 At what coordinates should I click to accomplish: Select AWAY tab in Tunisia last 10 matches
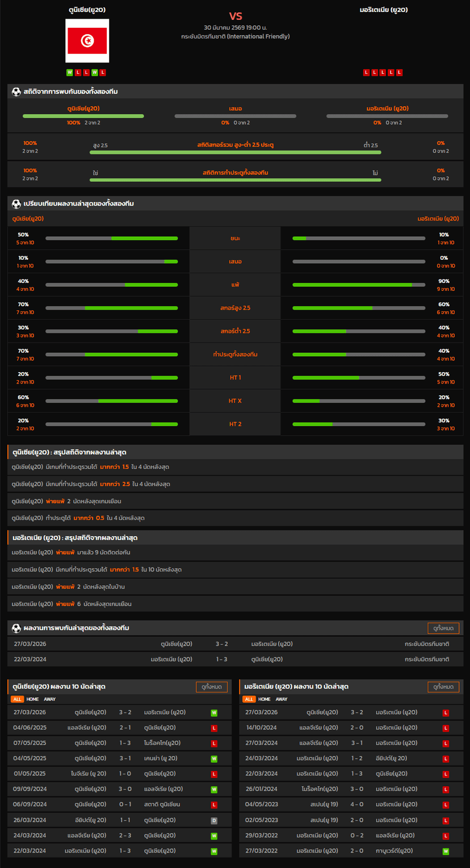(50, 699)
